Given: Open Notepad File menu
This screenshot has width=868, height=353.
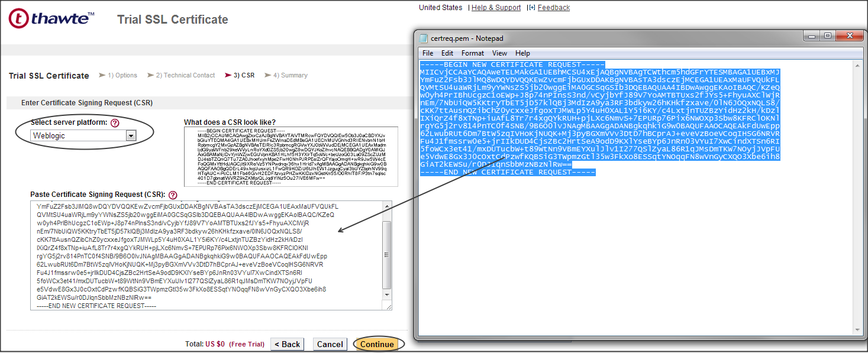Looking at the screenshot, I should point(428,53).
